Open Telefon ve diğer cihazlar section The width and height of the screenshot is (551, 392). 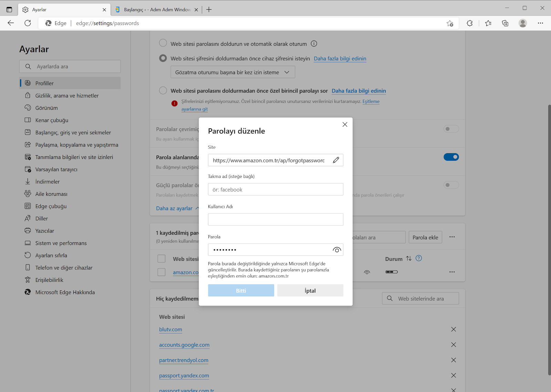70,268
